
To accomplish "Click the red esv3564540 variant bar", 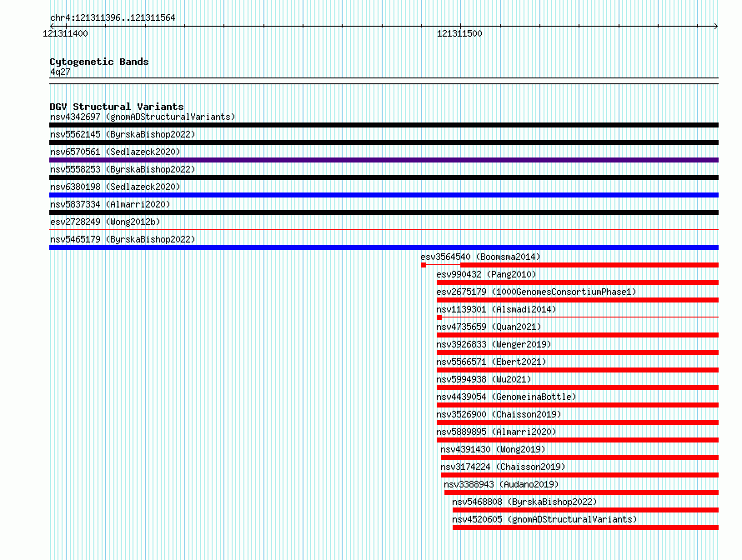I will point(589,265).
